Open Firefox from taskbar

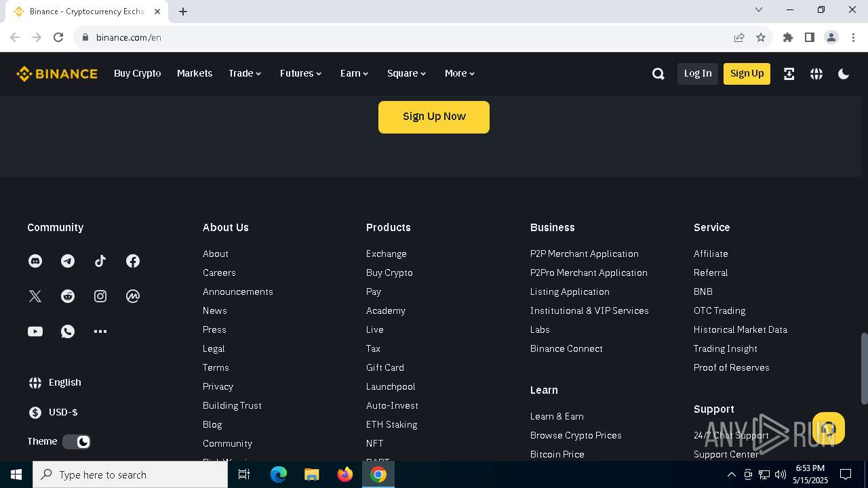click(345, 474)
